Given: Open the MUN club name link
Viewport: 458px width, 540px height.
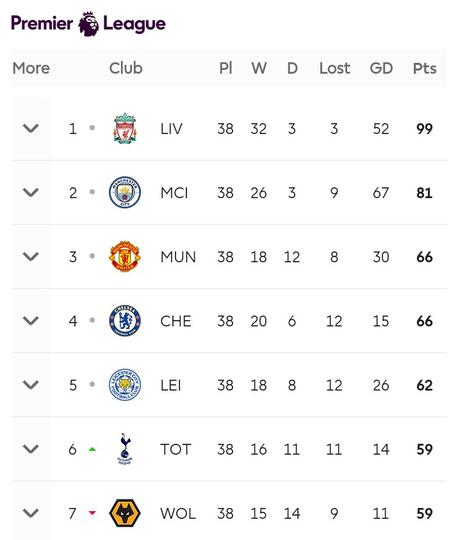Looking at the screenshot, I should click(x=178, y=257).
